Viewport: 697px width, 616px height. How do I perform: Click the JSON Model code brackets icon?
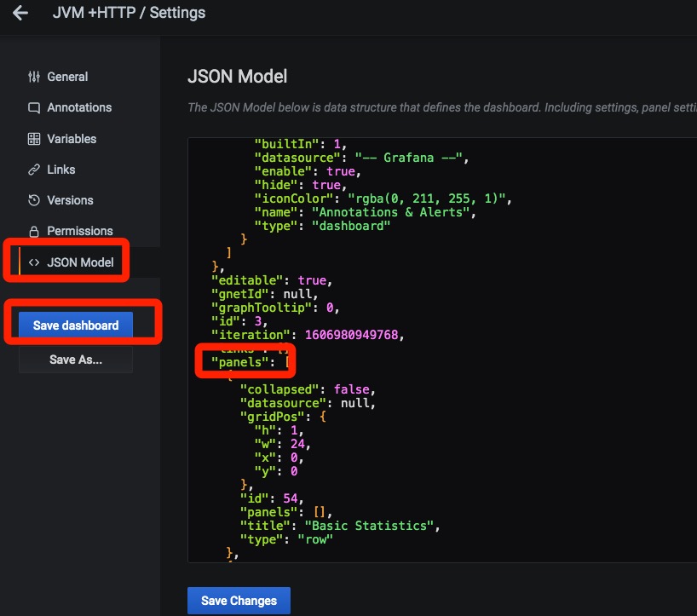tap(34, 262)
